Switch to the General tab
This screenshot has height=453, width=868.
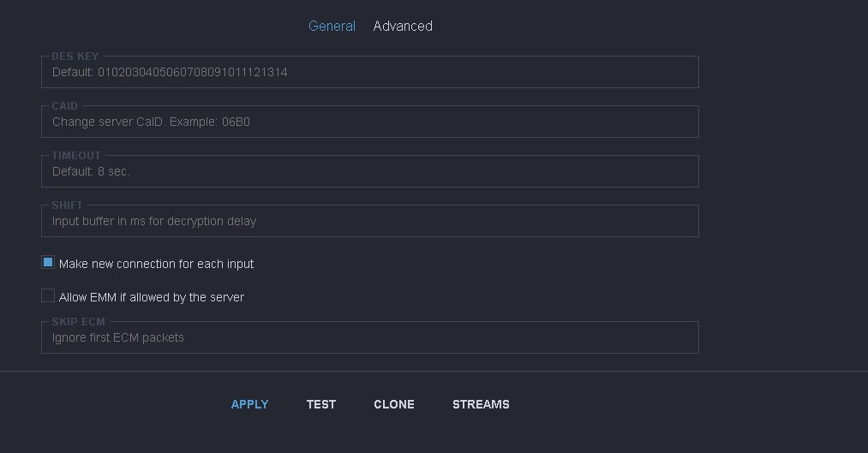(332, 26)
